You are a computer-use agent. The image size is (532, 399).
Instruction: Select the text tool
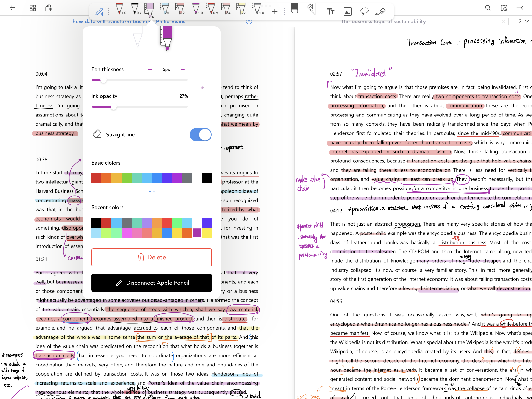(x=331, y=11)
